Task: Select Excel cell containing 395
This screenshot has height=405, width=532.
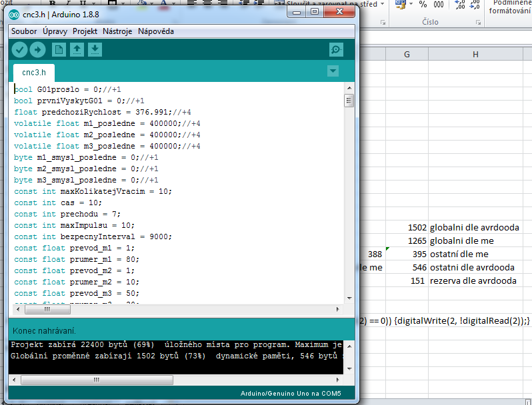Action: pyautogui.click(x=407, y=254)
